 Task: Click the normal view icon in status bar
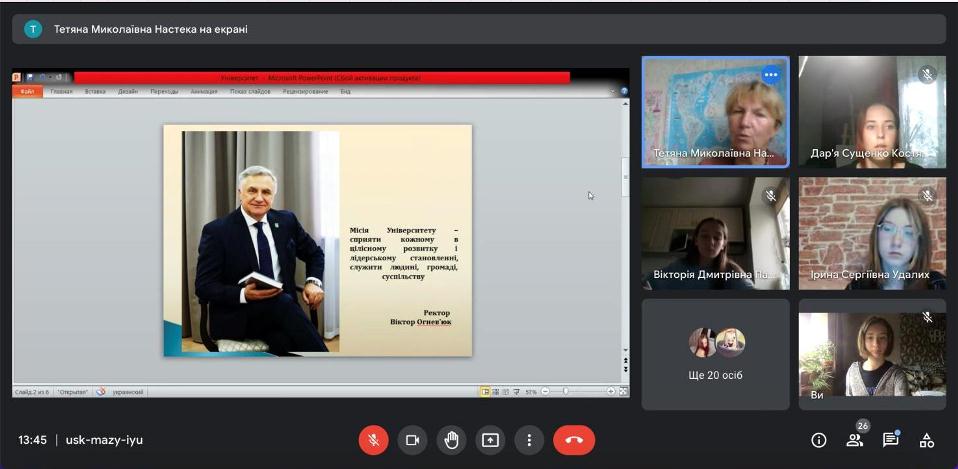click(x=485, y=391)
